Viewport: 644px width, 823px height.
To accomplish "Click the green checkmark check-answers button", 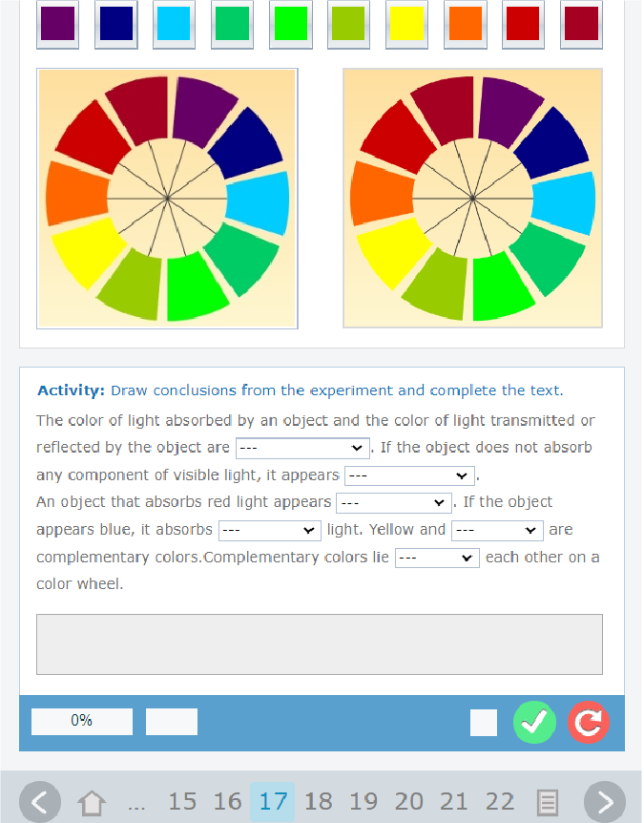I will (x=534, y=723).
